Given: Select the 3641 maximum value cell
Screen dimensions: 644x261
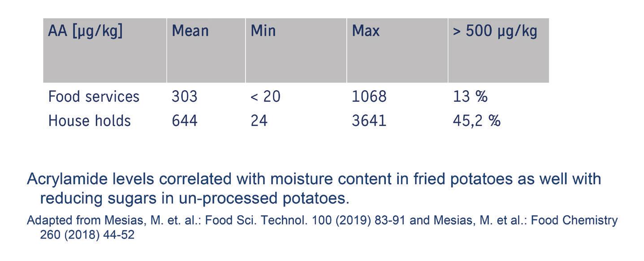Looking at the screenshot, I should [x=369, y=121].
